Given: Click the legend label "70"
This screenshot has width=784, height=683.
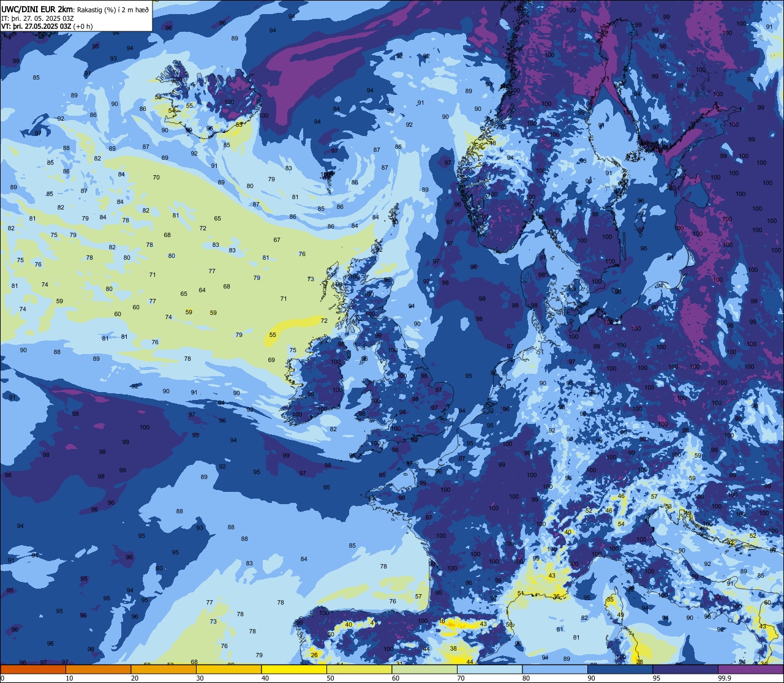Looking at the screenshot, I should coord(461,678).
